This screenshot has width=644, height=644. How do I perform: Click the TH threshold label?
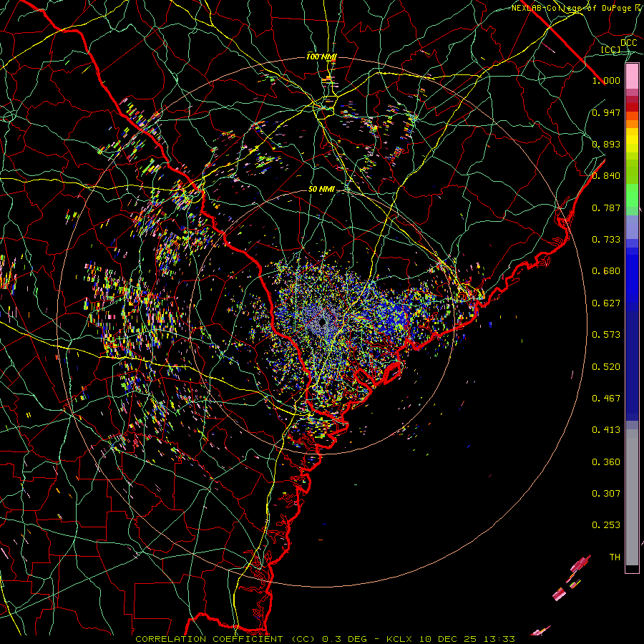point(615,557)
